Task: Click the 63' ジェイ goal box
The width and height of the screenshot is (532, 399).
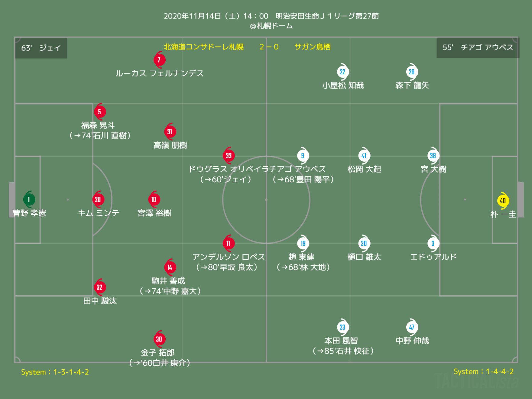Action: tap(41, 48)
